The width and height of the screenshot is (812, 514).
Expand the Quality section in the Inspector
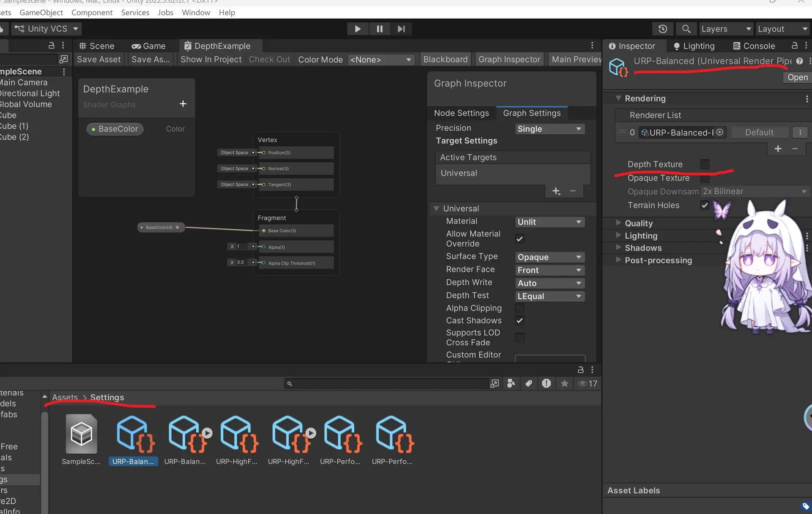coord(618,223)
